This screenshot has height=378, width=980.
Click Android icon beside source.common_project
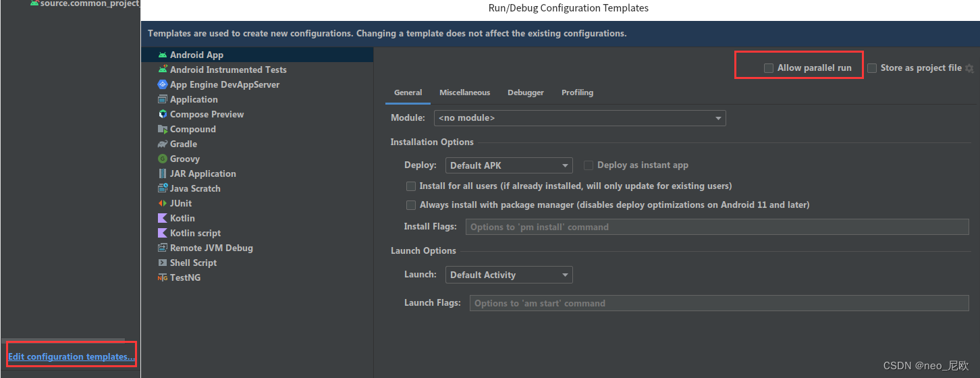[x=34, y=3]
